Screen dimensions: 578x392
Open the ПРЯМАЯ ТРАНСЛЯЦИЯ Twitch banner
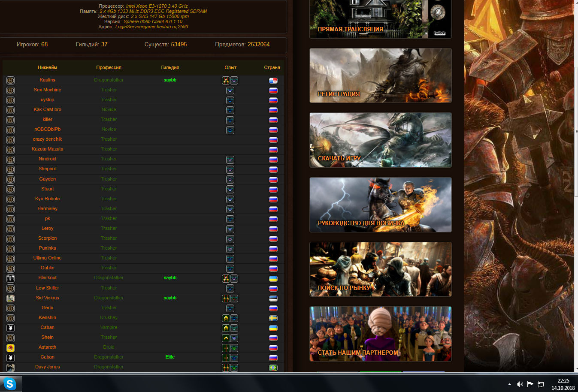click(381, 19)
